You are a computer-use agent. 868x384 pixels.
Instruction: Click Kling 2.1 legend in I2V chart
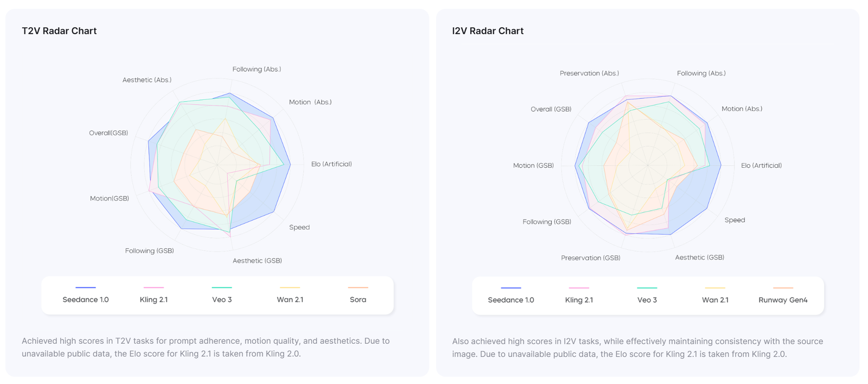click(579, 295)
